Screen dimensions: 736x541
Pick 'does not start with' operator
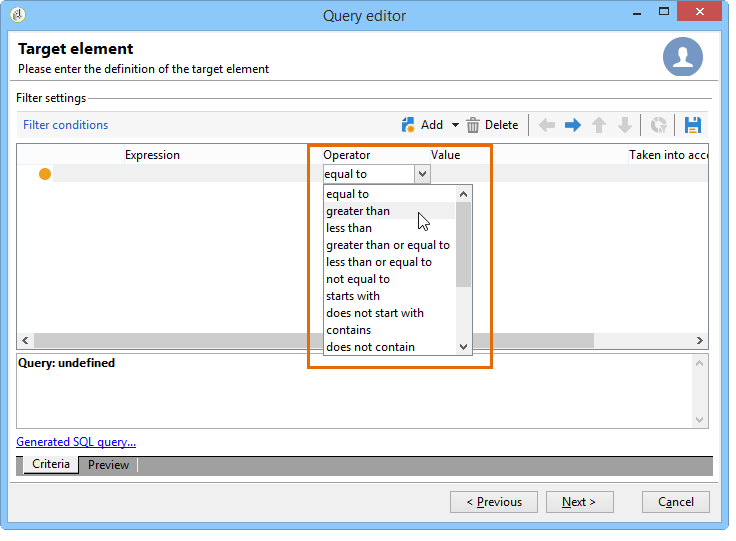[x=390, y=312]
